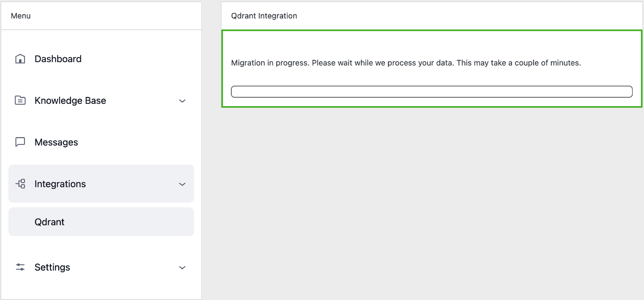Select the Settings menu label

point(52,267)
